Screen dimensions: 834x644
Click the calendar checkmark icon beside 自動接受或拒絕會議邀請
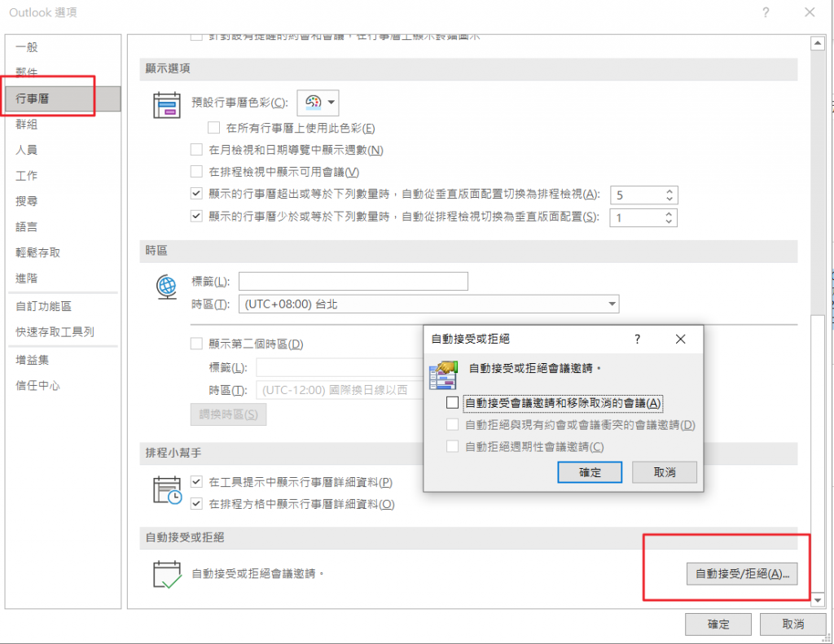[x=167, y=574]
